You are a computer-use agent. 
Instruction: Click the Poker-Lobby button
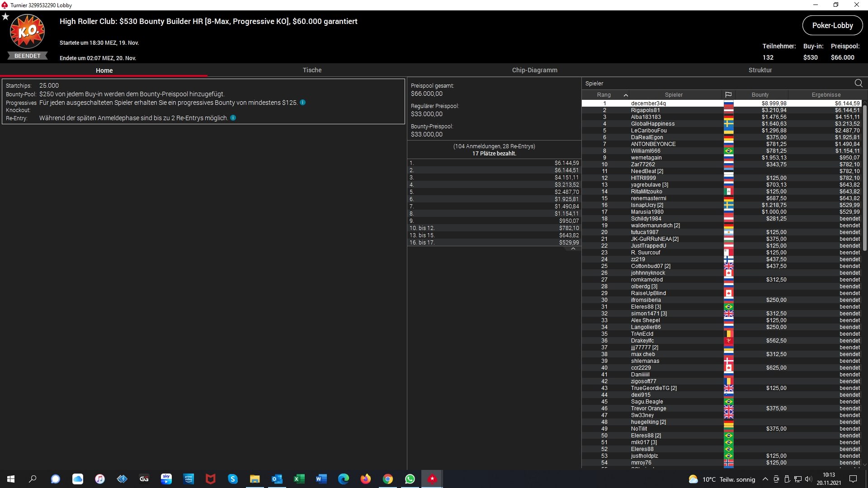[832, 25]
